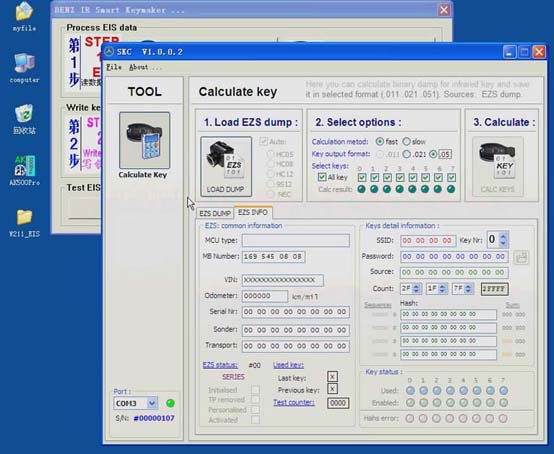Switch to the EZS INFO tab
The width and height of the screenshot is (554, 454).
253,212
